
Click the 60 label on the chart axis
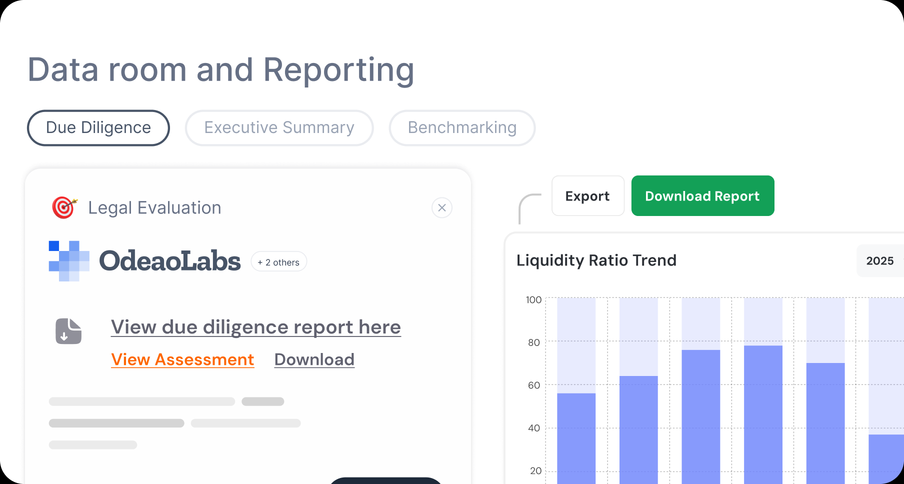point(534,385)
